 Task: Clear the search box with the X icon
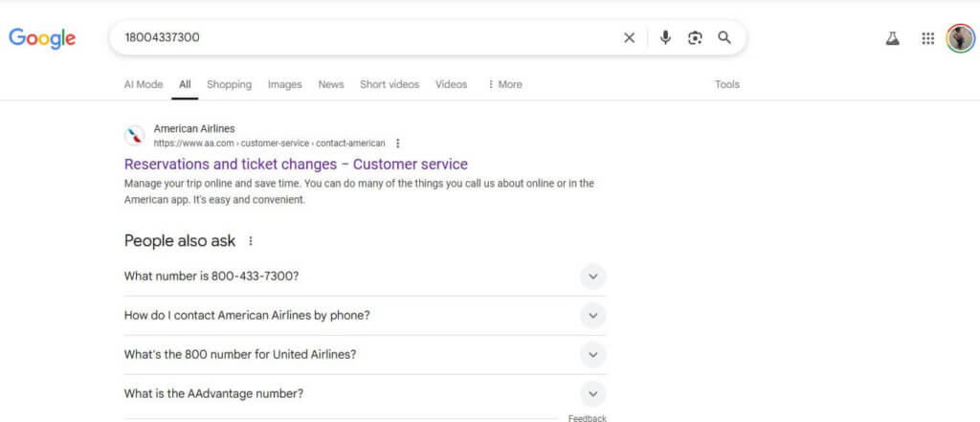coord(630,38)
